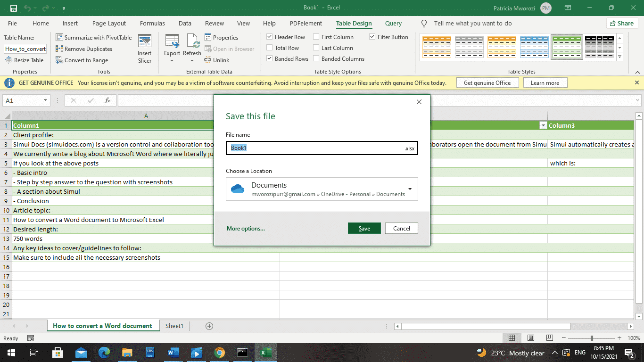
Task: Switch to the Query tab
Action: pyautogui.click(x=393, y=23)
